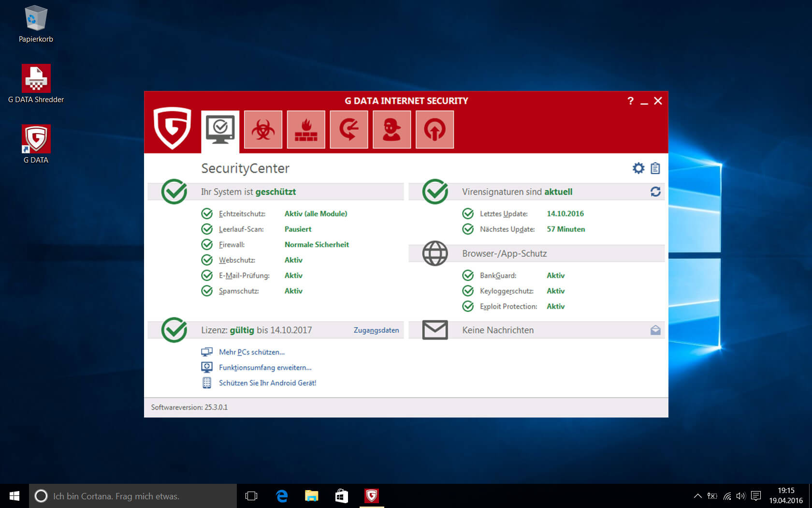The height and width of the screenshot is (508, 812).
Task: Open the Firewall brick wall tab
Action: tap(306, 129)
